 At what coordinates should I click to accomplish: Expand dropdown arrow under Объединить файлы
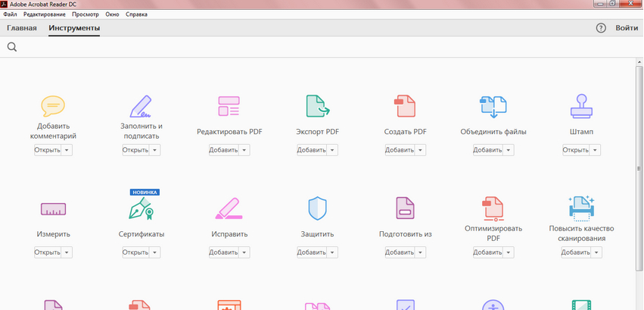coord(509,150)
